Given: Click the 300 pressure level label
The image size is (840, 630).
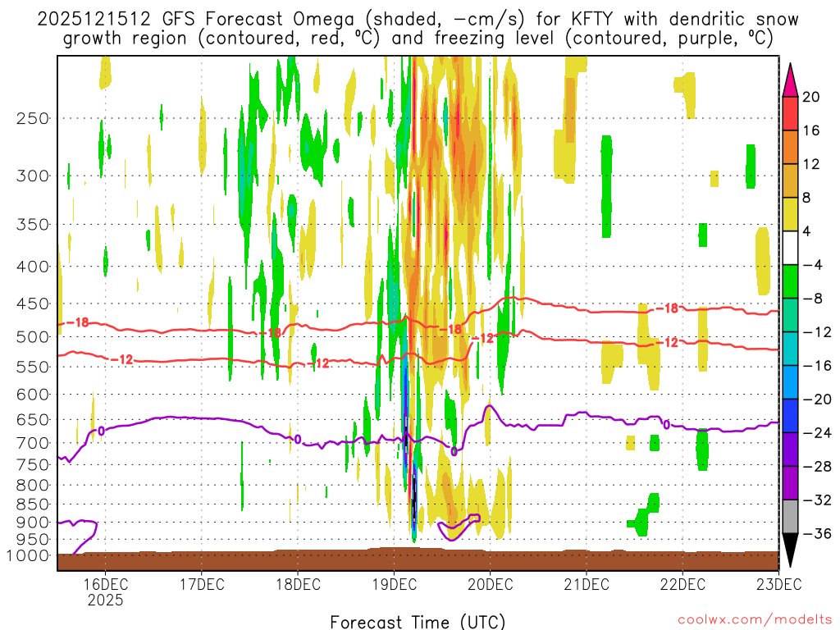Looking at the screenshot, I should pyautogui.click(x=33, y=176).
